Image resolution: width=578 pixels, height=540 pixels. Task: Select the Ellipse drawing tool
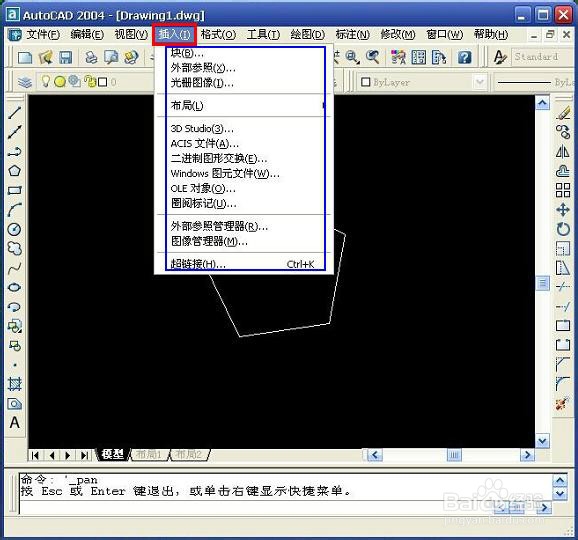[x=14, y=287]
